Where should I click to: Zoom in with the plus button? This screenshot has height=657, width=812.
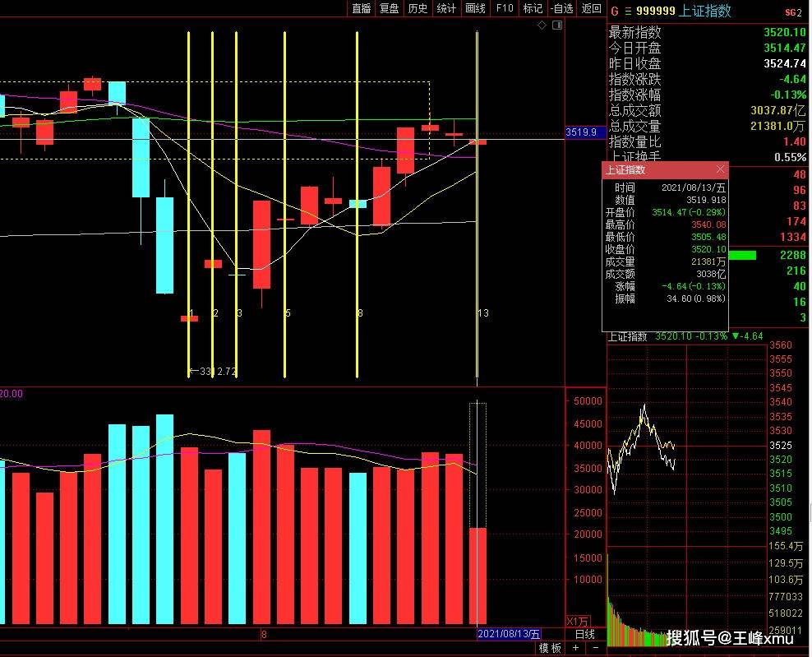(577, 648)
